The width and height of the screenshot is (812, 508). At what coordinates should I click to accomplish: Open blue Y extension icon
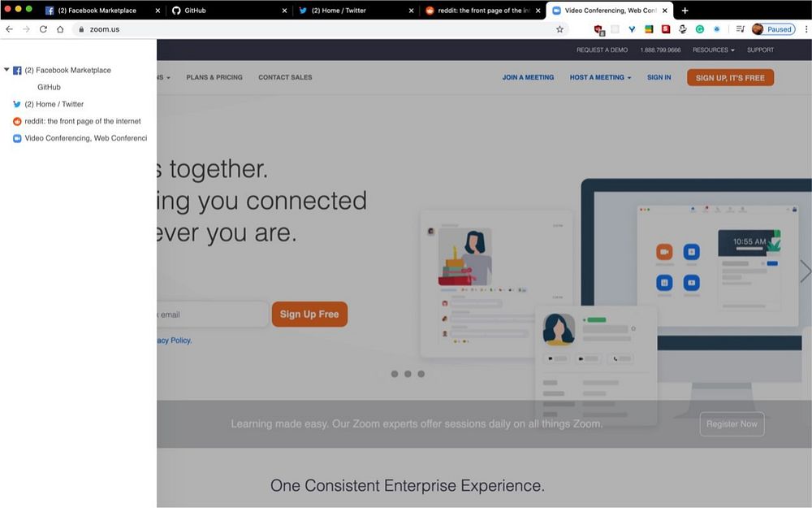click(632, 29)
